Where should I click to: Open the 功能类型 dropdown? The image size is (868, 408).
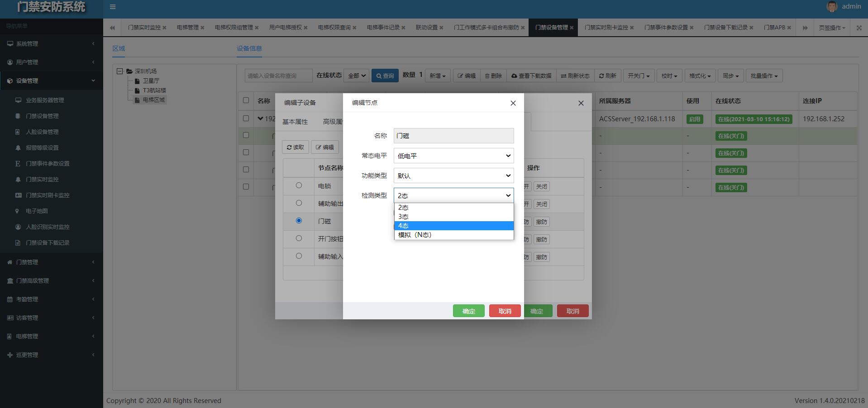point(453,176)
